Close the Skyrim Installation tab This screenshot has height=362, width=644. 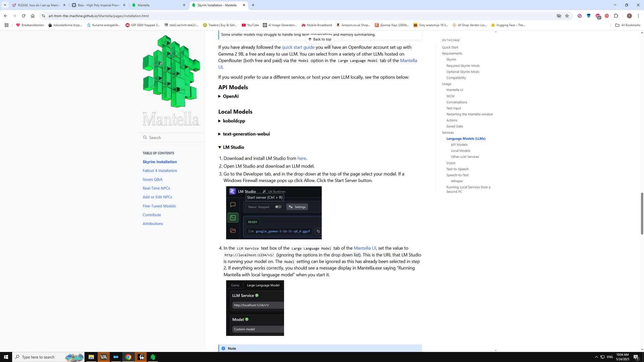(x=244, y=5)
